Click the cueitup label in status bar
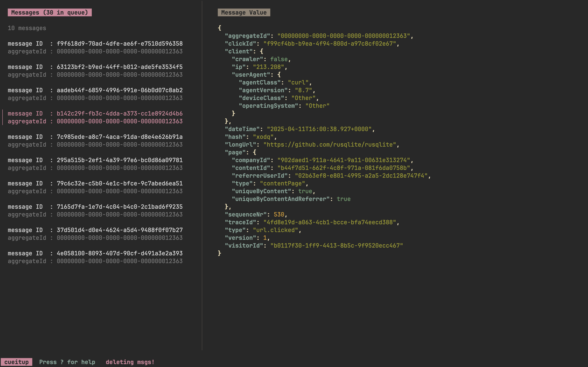588x367 pixels. pyautogui.click(x=17, y=362)
